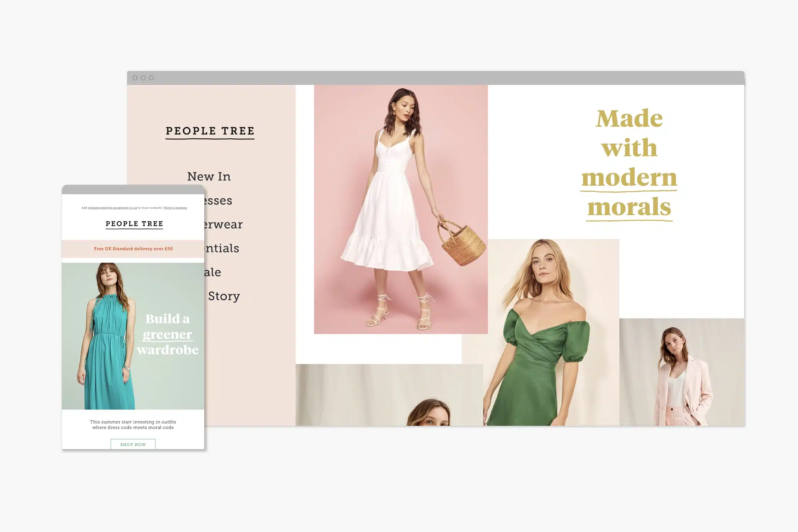Click the People Tree logo in sidebar

tap(210, 131)
